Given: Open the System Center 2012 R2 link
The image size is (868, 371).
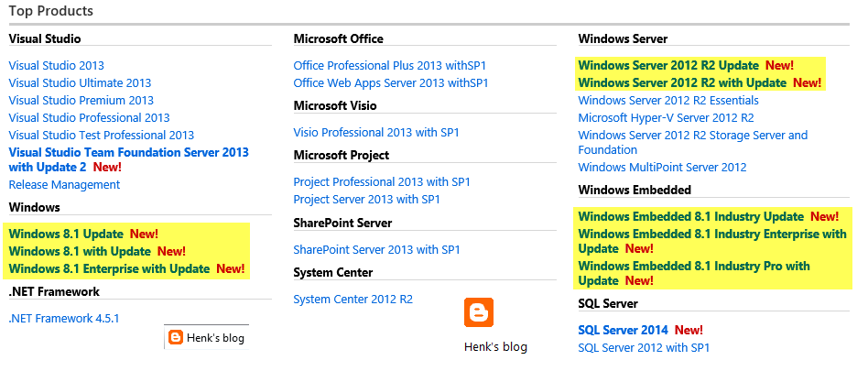Looking at the screenshot, I should pyautogui.click(x=353, y=300).
